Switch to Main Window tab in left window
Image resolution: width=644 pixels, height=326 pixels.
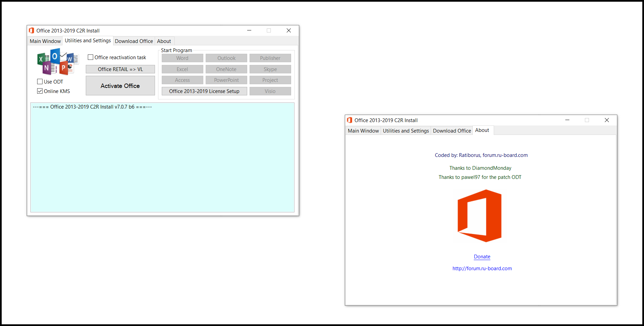coord(45,41)
